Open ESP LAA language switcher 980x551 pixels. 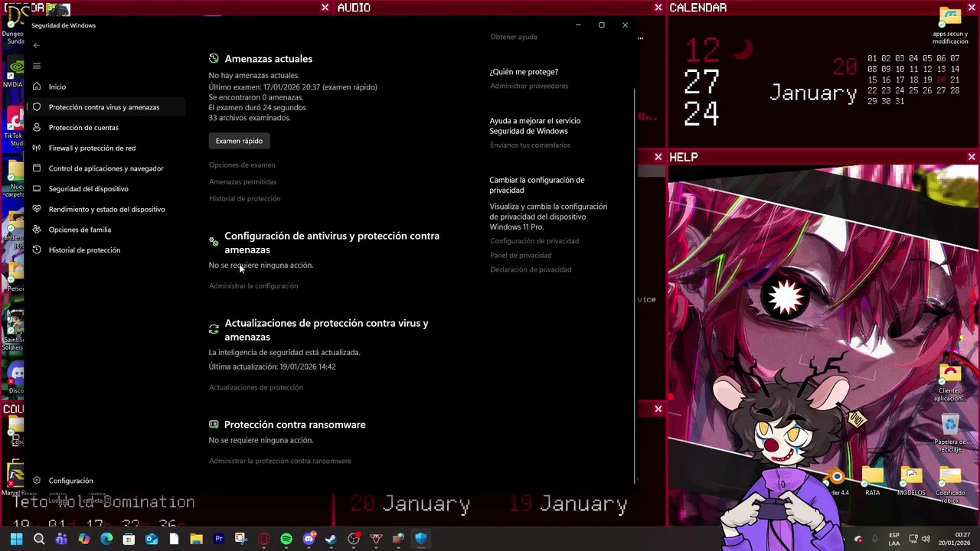pos(894,540)
